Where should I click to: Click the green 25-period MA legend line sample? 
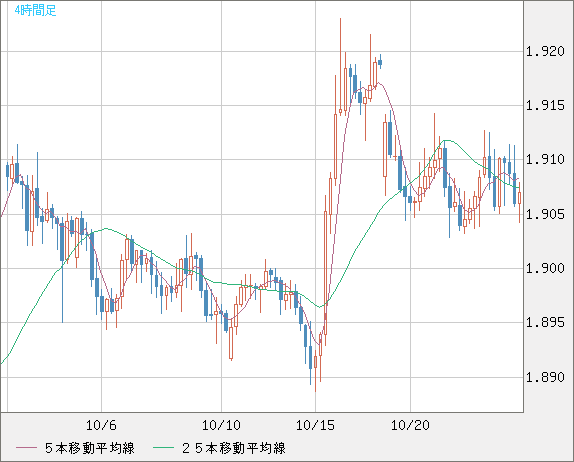point(163,448)
